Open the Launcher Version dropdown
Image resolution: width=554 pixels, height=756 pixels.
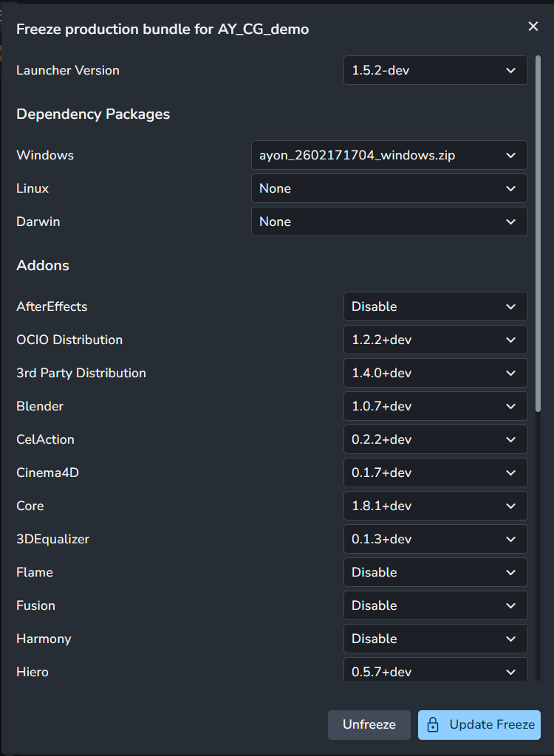(435, 70)
